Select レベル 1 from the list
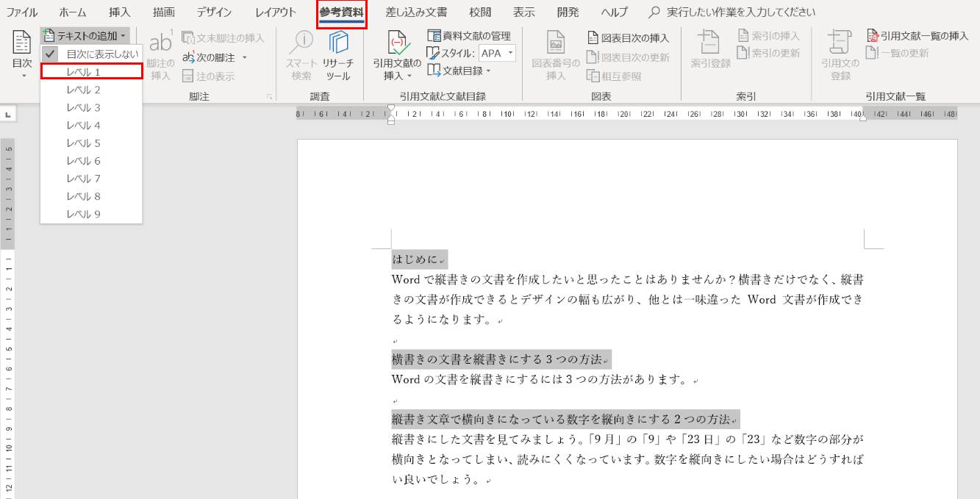Viewport: 980px width, 499px height. [x=83, y=71]
